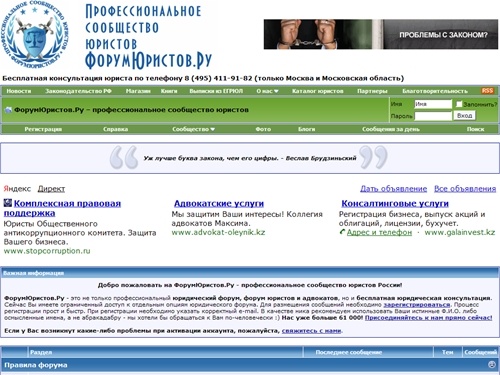500x375 pixels.
Task: Click the Раздел column header
Action: coord(41,352)
